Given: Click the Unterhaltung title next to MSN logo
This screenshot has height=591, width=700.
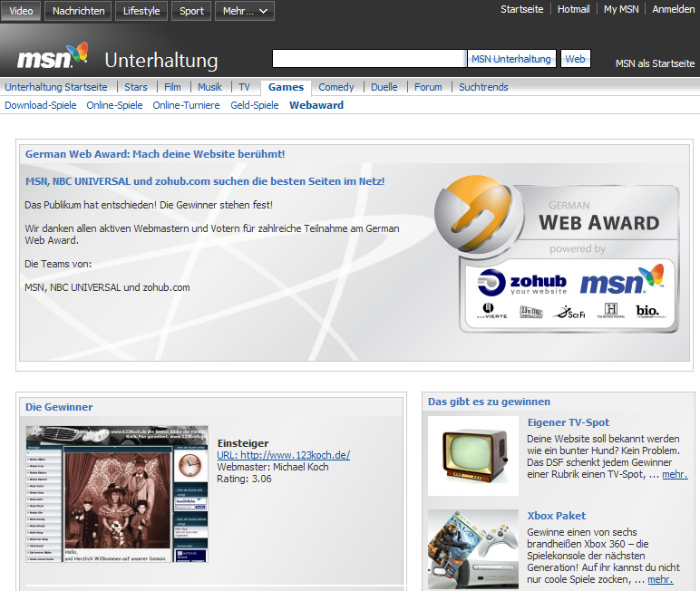Looking at the screenshot, I should click(x=161, y=60).
